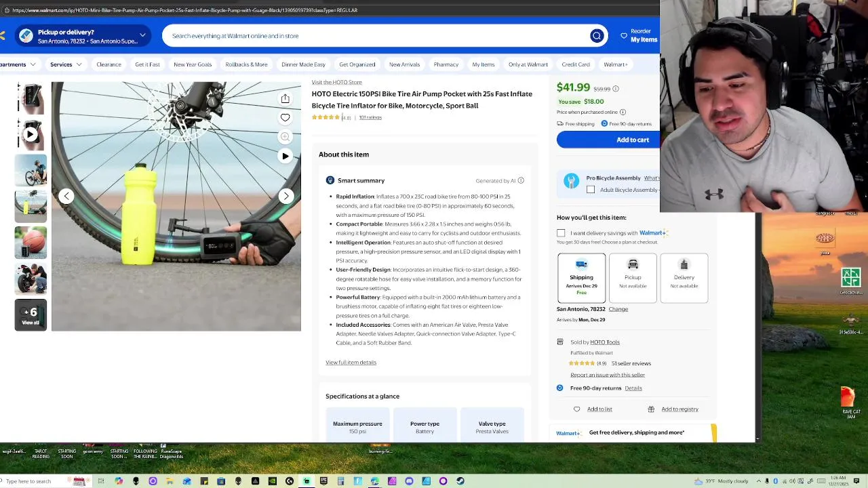Click info icon next to Generated by AI
The image size is (868, 488).
521,180
